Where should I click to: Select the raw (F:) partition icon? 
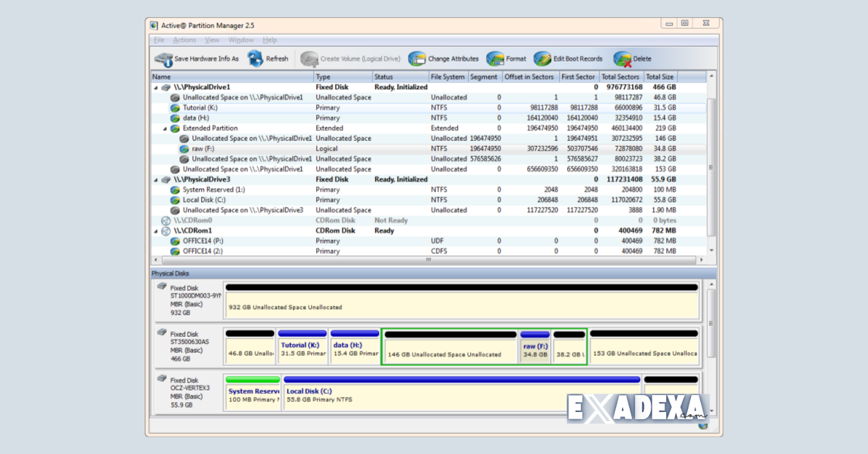pyautogui.click(x=184, y=148)
